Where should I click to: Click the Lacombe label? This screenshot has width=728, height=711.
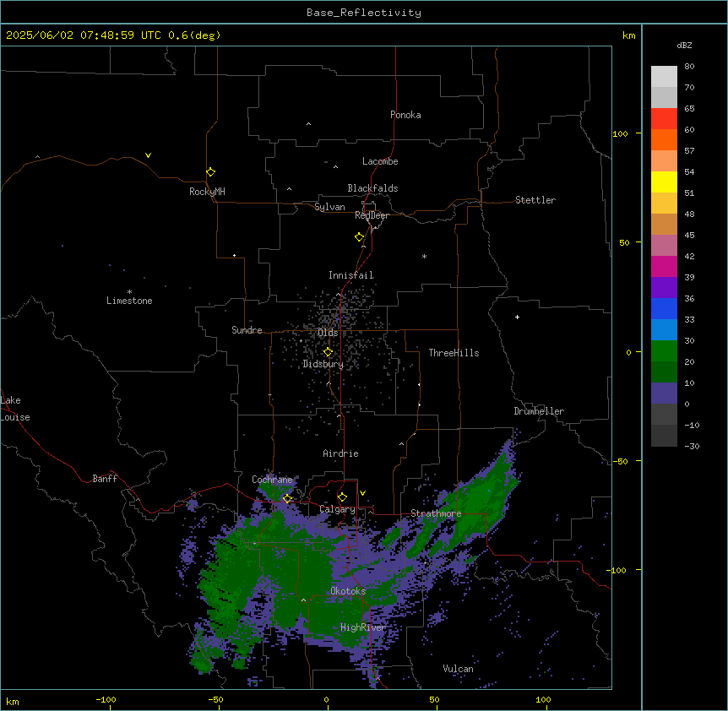(380, 161)
